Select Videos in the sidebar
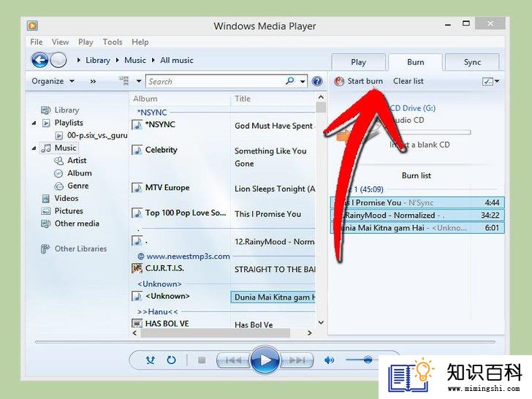This screenshot has height=399, width=532. pos(66,199)
